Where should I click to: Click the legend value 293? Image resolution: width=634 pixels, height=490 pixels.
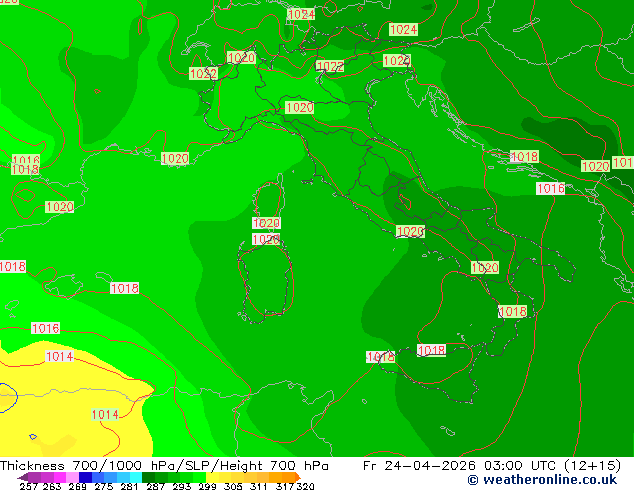pyautogui.click(x=182, y=486)
